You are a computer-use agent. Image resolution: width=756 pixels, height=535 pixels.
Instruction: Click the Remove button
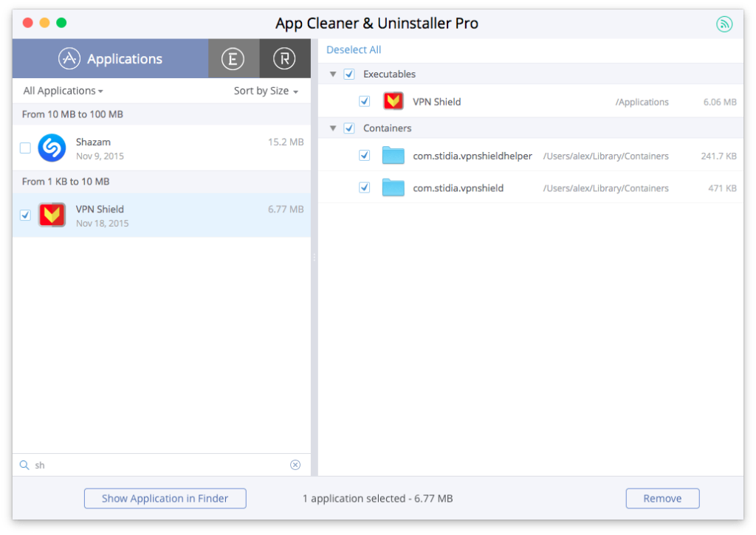[x=662, y=498]
